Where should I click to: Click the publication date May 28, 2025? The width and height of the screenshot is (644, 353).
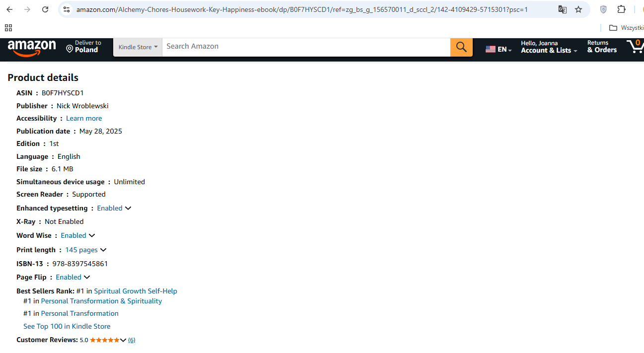click(x=101, y=131)
